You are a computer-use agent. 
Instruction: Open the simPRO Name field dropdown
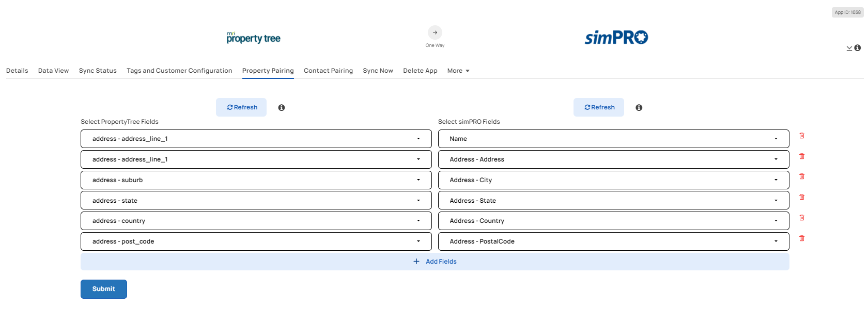click(x=614, y=139)
